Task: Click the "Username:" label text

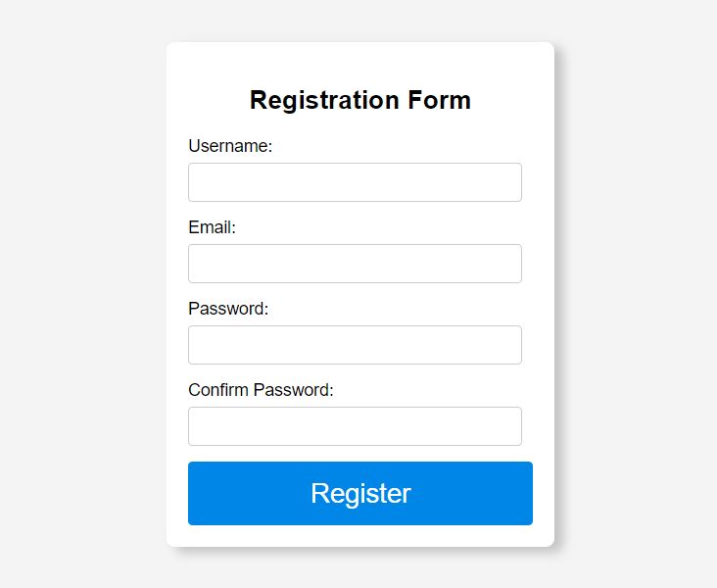Action: point(230,146)
